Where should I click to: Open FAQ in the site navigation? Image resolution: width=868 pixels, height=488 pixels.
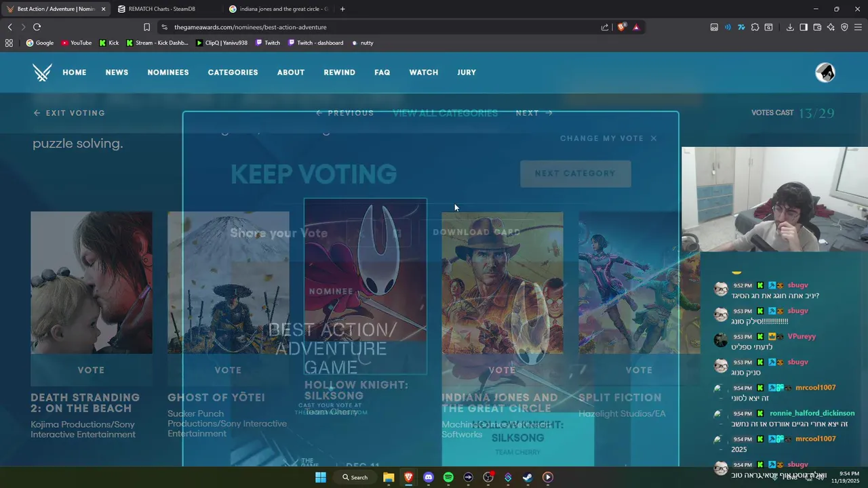coord(382,73)
